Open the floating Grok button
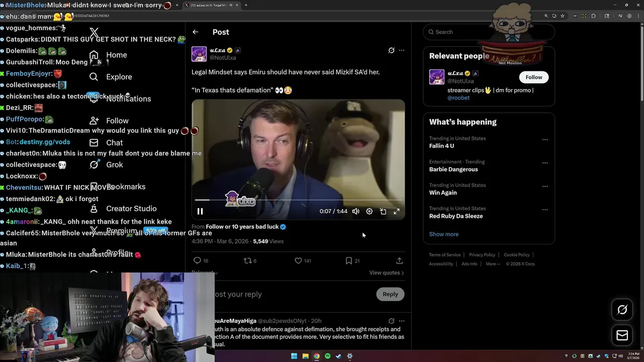 pos(622,310)
